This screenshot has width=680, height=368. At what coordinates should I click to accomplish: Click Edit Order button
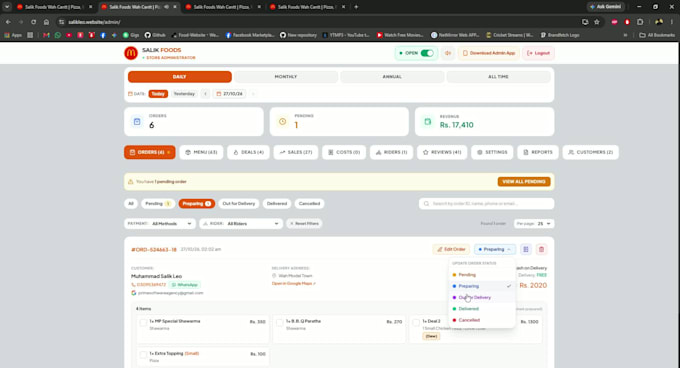click(x=451, y=249)
